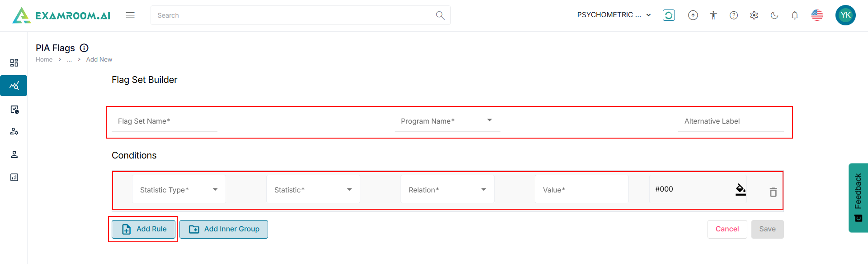This screenshot has width=868, height=264.
Task: Open the hamburger menu icon
Action: [130, 15]
